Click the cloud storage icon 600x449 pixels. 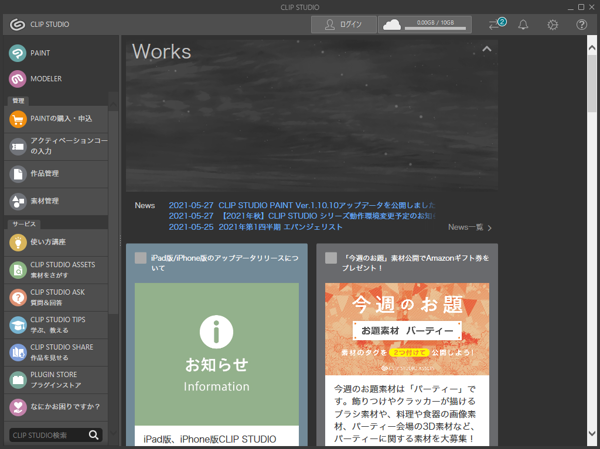click(x=392, y=25)
